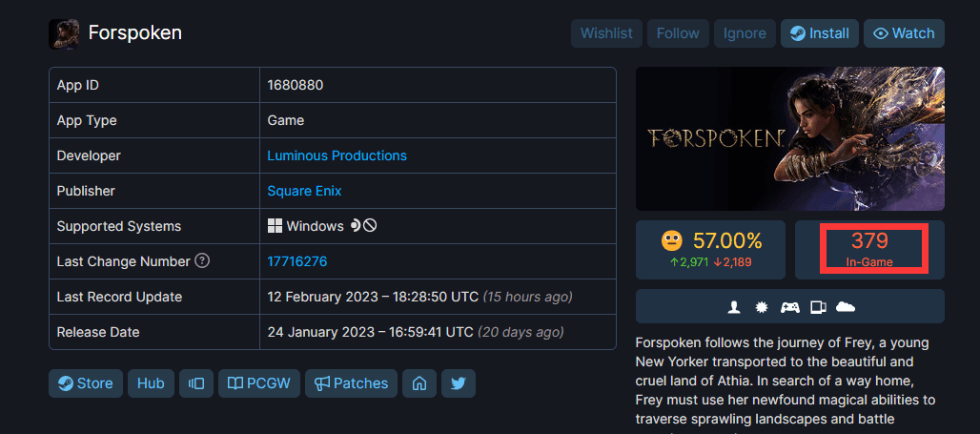This screenshot has height=434, width=980.
Task: Open the Steam Store page button
Action: 86,383
